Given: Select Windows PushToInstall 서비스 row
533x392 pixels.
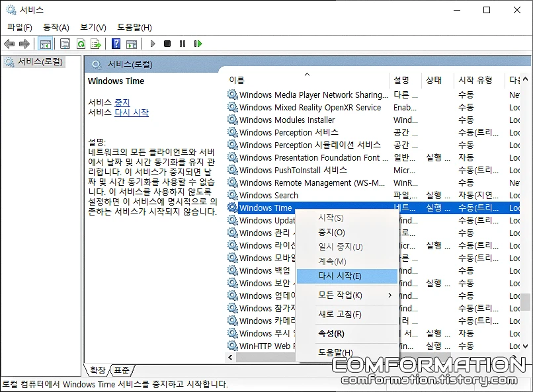Looking at the screenshot, I should pyautogui.click(x=373, y=170).
